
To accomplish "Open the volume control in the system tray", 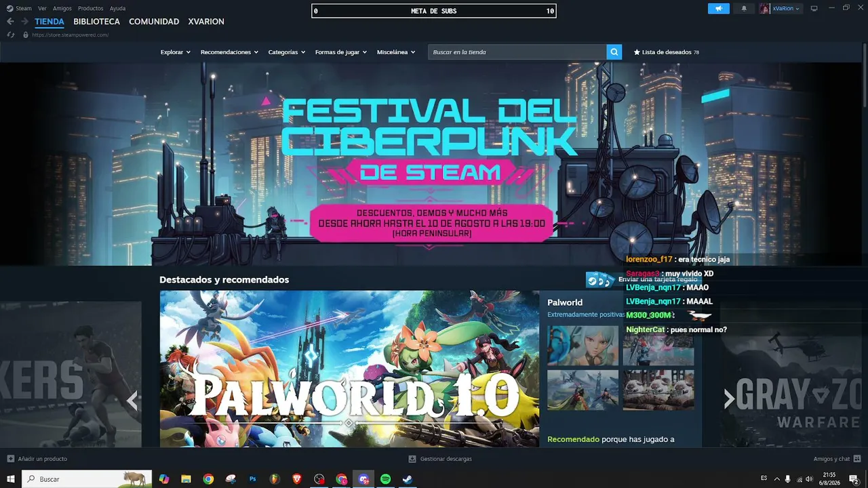I will pyautogui.click(x=809, y=479).
